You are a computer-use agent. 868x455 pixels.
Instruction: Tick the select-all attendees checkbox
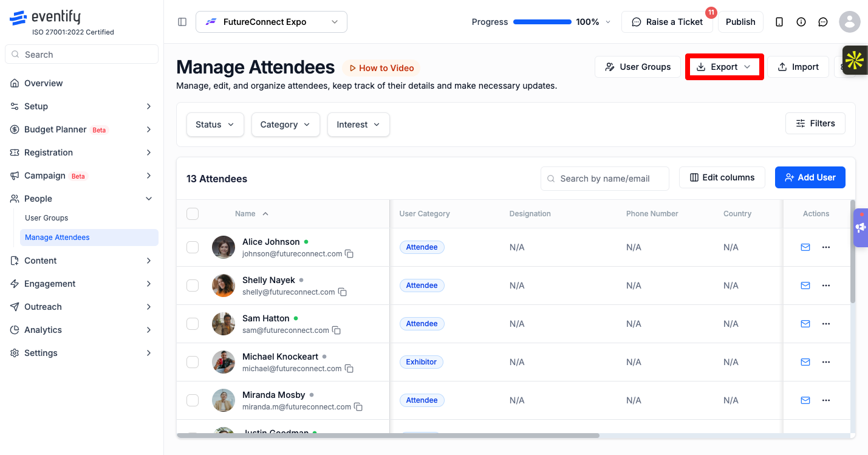[193, 214]
